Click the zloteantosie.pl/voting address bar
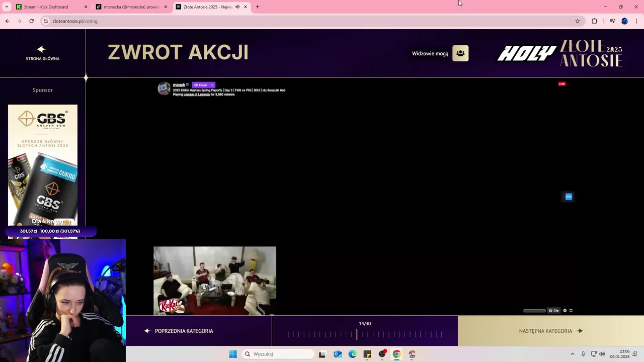 pyautogui.click(x=312, y=21)
